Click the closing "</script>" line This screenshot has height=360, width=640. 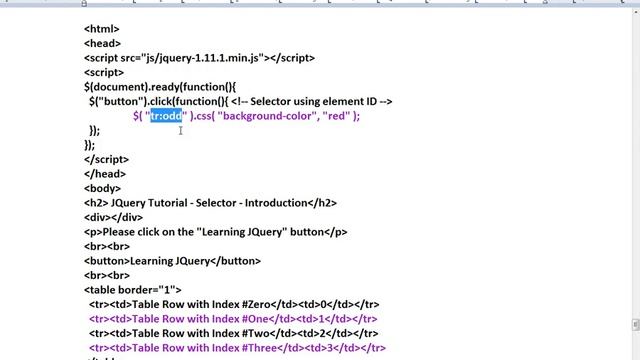click(107, 159)
